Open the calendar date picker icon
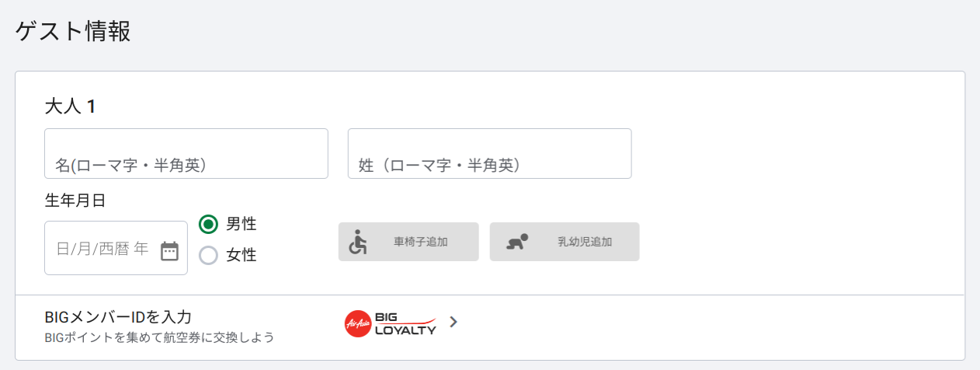 (x=169, y=250)
